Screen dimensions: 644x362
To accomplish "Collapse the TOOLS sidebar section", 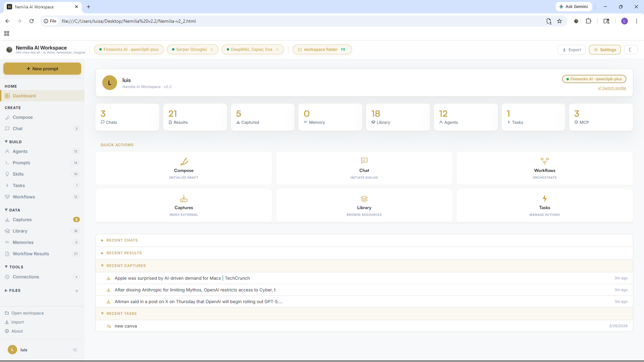I will pos(14,267).
